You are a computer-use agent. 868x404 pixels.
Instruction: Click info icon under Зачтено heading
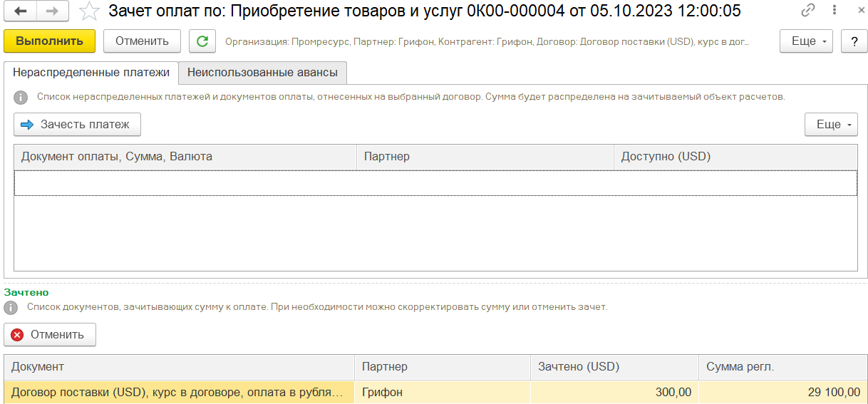[11, 308]
